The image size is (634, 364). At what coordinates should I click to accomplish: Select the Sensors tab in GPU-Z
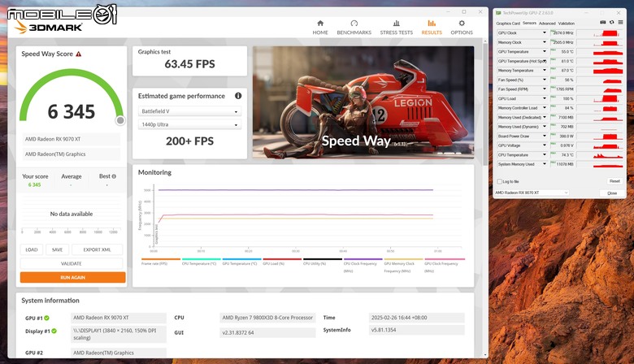click(529, 23)
